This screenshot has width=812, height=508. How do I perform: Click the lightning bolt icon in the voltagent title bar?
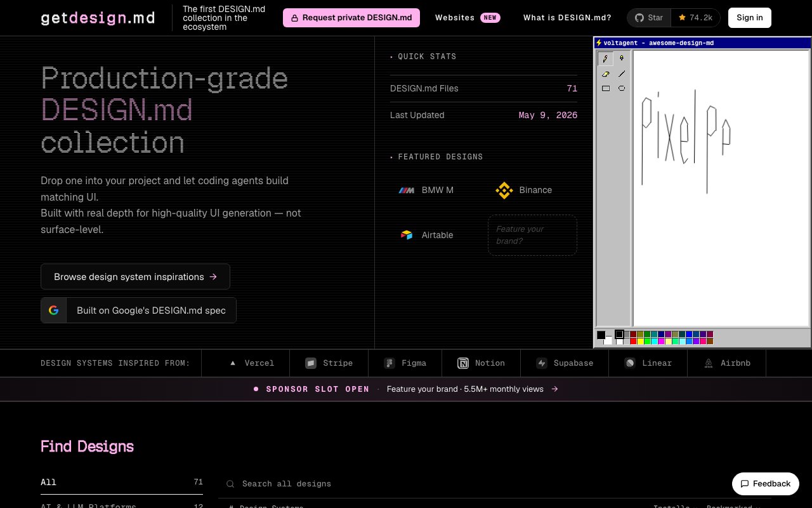599,43
